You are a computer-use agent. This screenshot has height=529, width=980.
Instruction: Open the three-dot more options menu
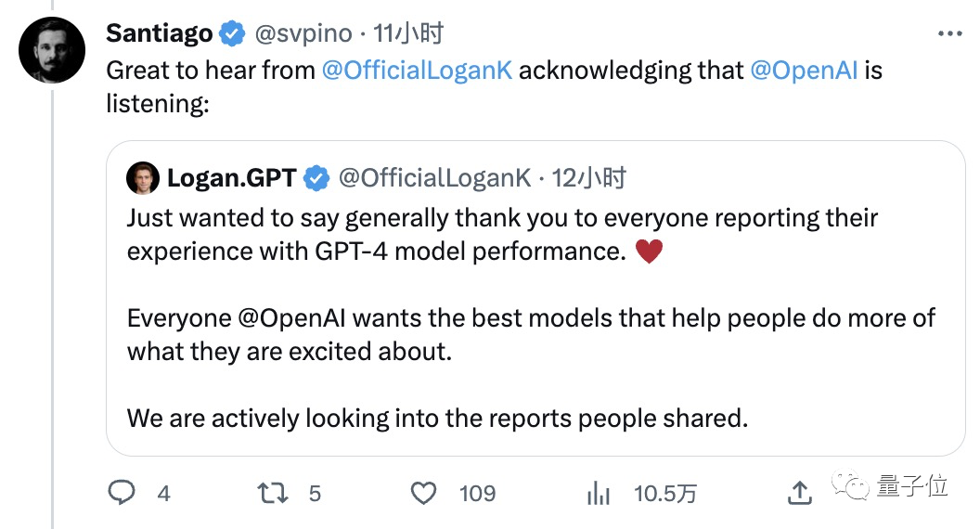[950, 34]
